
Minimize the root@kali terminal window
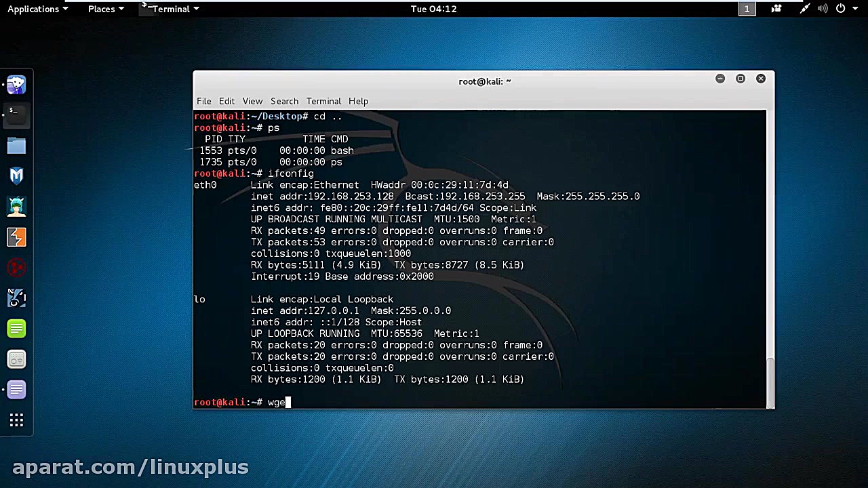coord(720,79)
